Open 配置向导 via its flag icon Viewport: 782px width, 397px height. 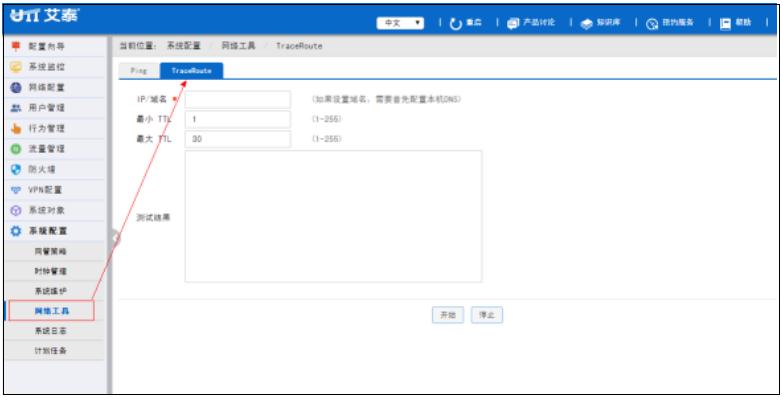(x=16, y=46)
